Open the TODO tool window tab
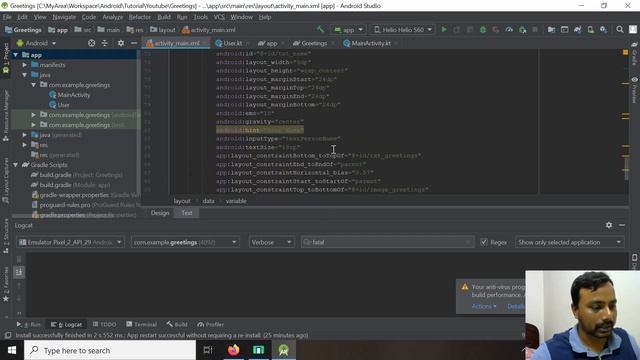 click(x=104, y=324)
